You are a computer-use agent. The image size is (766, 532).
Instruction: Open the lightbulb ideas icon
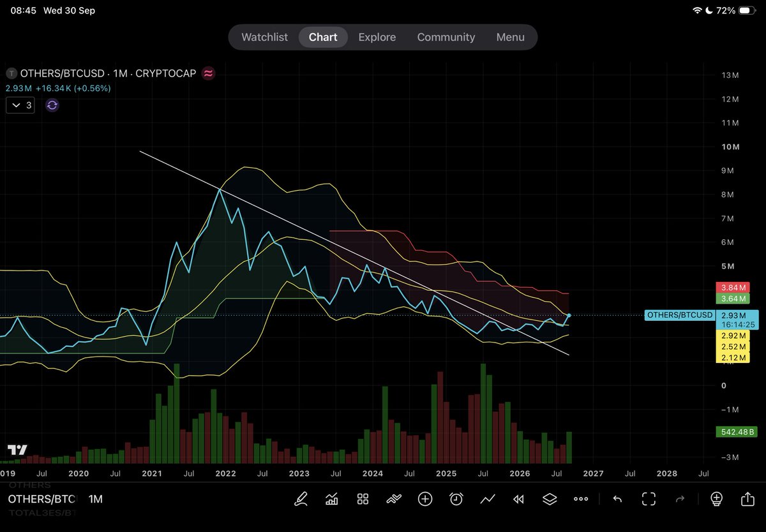pos(716,499)
